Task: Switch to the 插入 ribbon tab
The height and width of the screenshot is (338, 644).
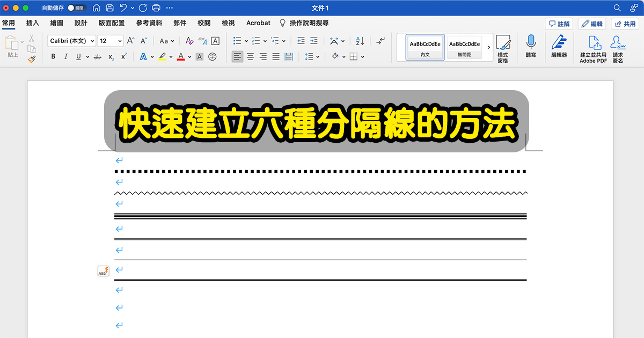Action: [32, 23]
